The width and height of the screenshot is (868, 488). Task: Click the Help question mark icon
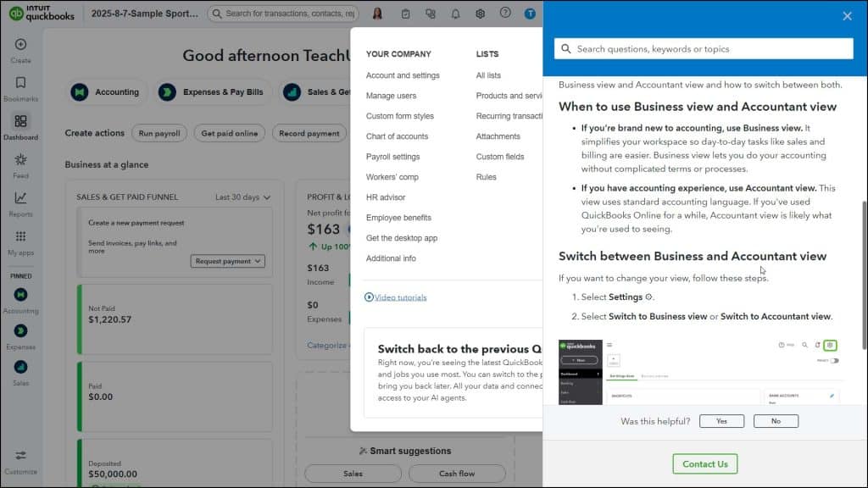pyautogui.click(x=506, y=14)
